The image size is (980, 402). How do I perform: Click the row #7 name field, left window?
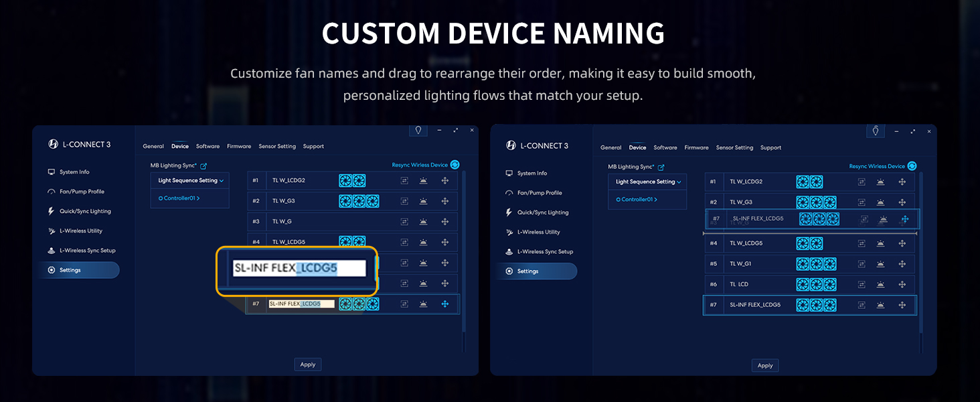(301, 304)
